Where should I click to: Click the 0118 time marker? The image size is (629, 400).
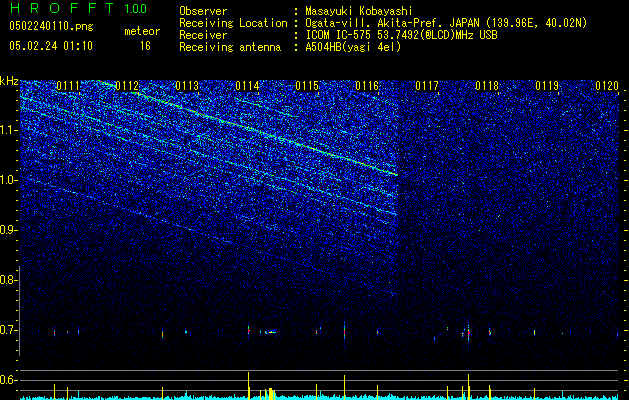pyautogui.click(x=487, y=86)
